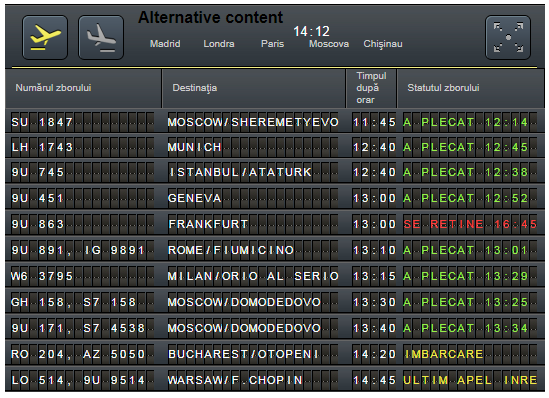Show the Madrid city time
549x398 pixels.
click(x=165, y=44)
